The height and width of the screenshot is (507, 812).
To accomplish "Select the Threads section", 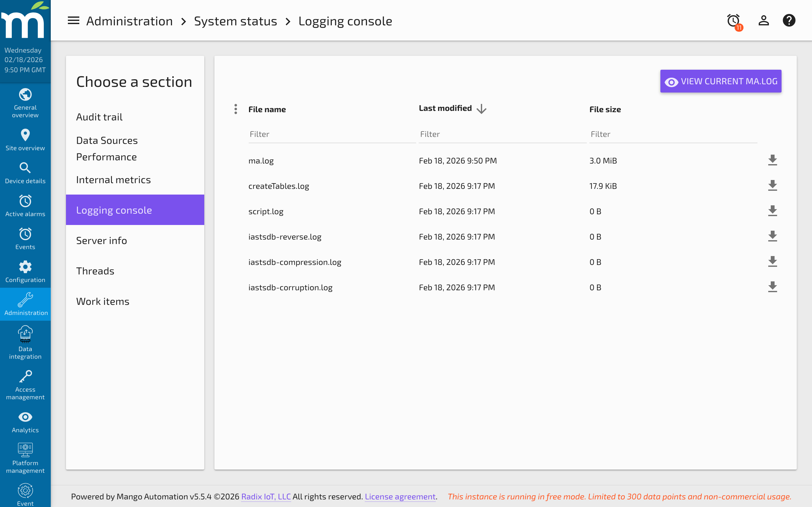I will coord(95,270).
